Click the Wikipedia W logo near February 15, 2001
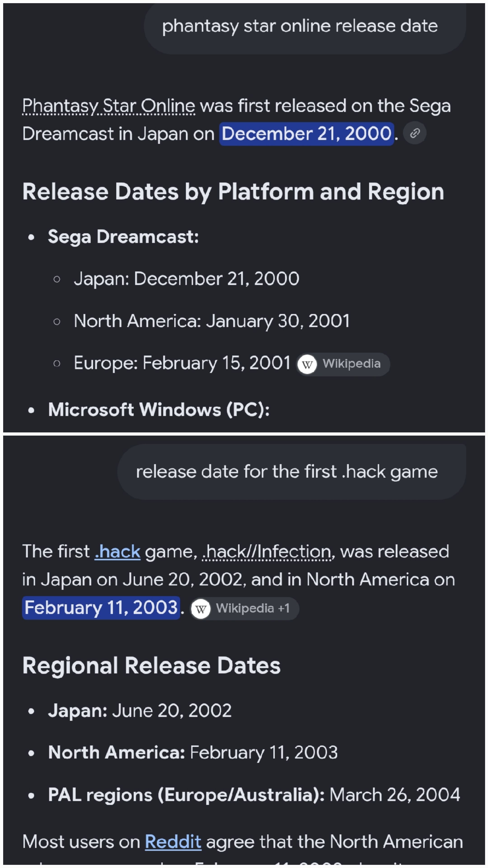488x868 pixels. pos(307,364)
